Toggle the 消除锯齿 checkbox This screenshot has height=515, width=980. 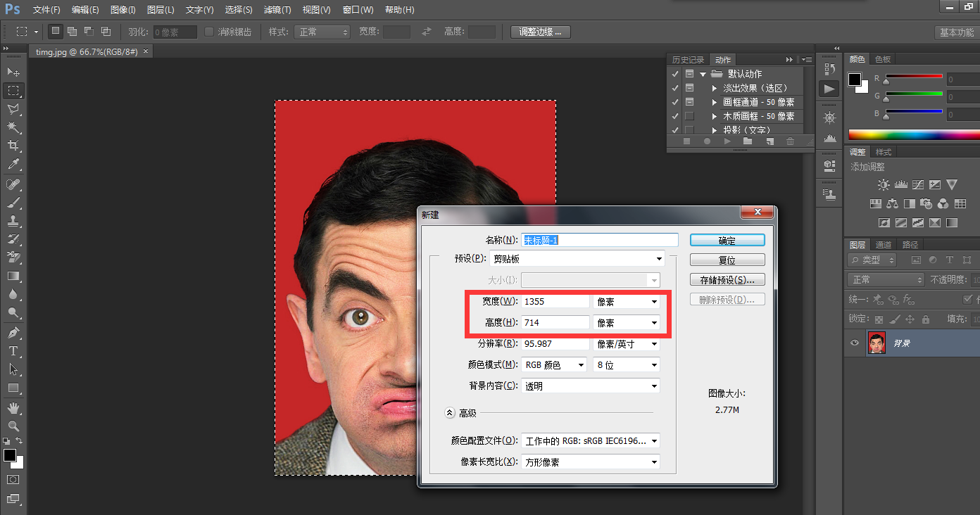(x=209, y=32)
